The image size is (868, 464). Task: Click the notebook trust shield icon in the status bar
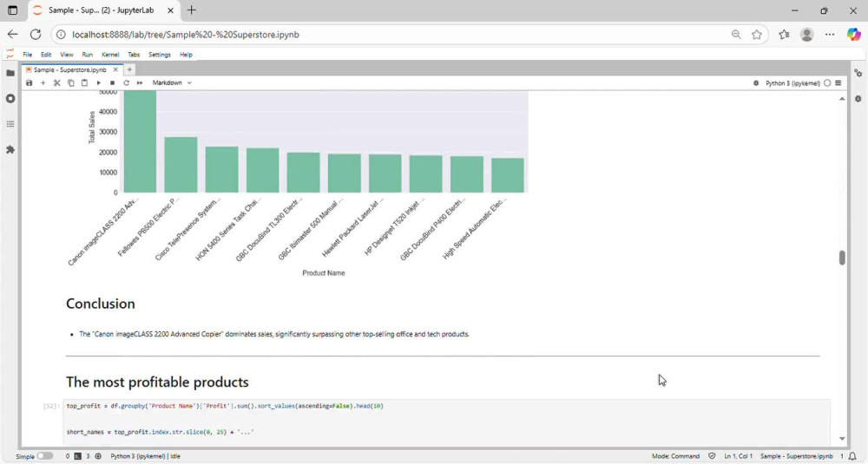(x=712, y=456)
